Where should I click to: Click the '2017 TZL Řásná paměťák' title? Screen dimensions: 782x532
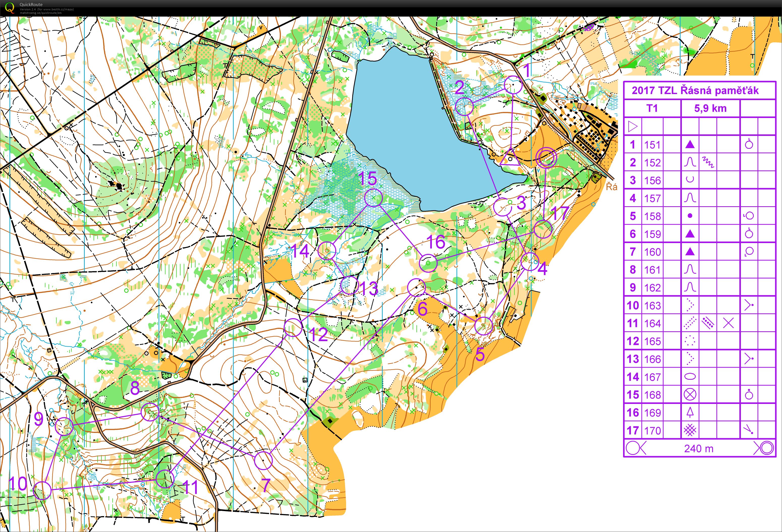tap(695, 91)
